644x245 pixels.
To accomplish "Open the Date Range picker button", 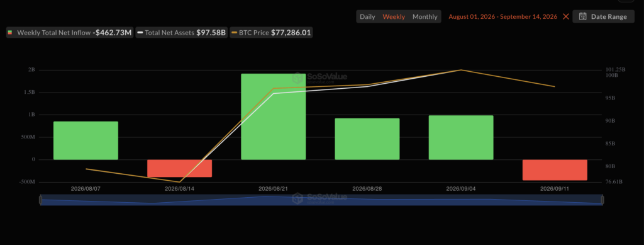I will [x=603, y=16].
